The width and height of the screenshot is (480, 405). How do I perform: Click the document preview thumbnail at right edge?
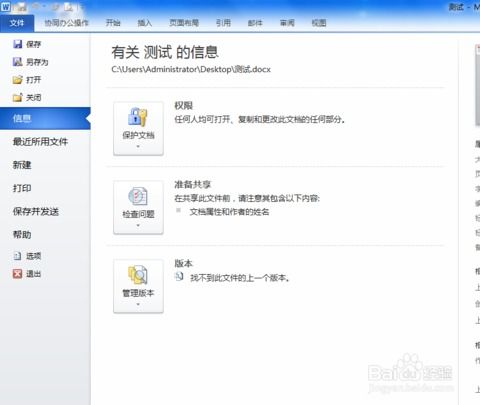point(477,86)
